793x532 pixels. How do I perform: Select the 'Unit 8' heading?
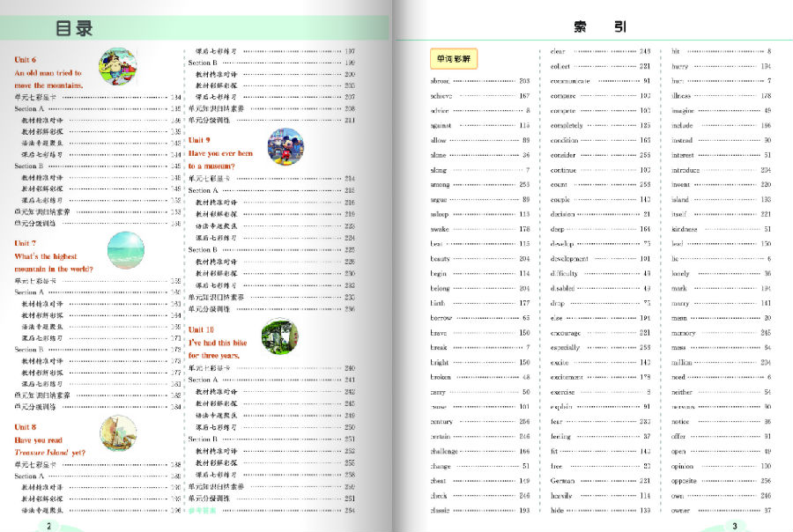pos(26,427)
